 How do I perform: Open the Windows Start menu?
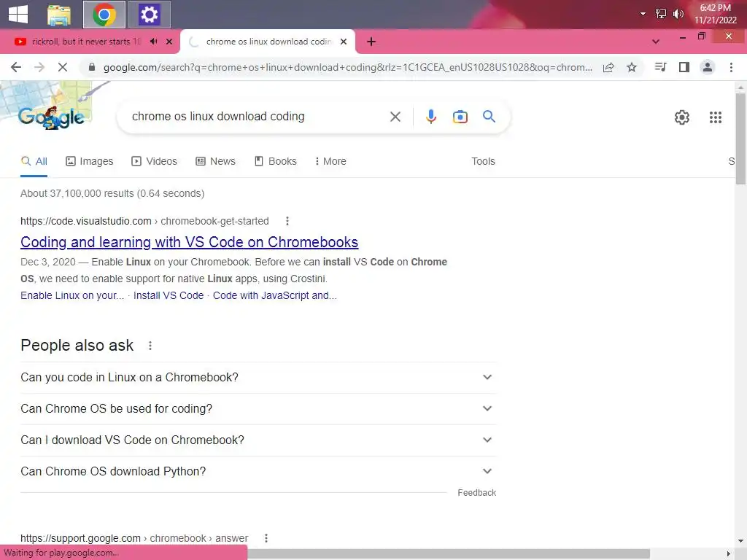point(18,15)
